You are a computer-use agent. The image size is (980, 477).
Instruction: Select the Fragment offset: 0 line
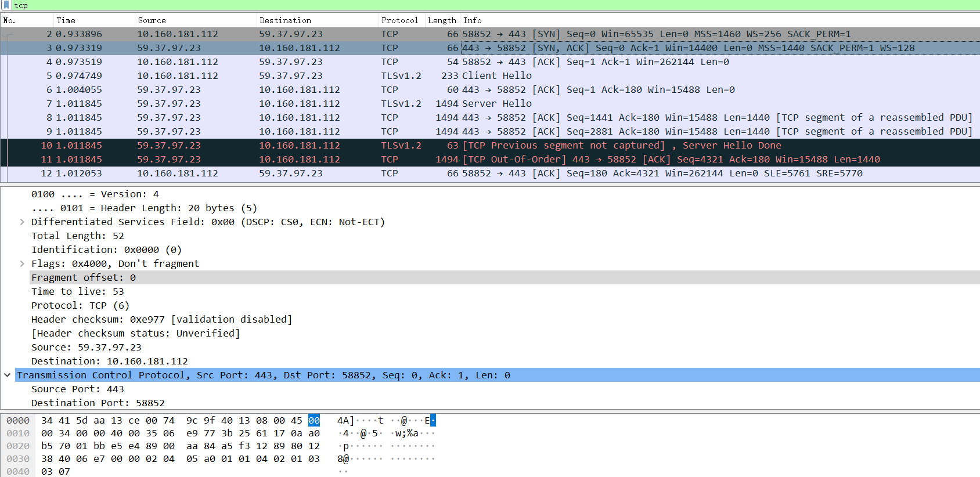point(84,278)
